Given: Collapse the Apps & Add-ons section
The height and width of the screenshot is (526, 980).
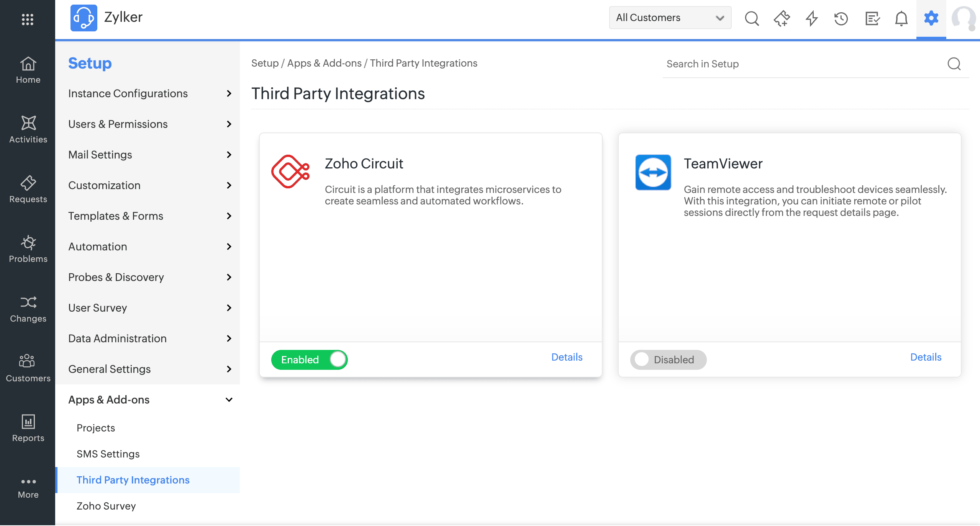Looking at the screenshot, I should pos(149,400).
